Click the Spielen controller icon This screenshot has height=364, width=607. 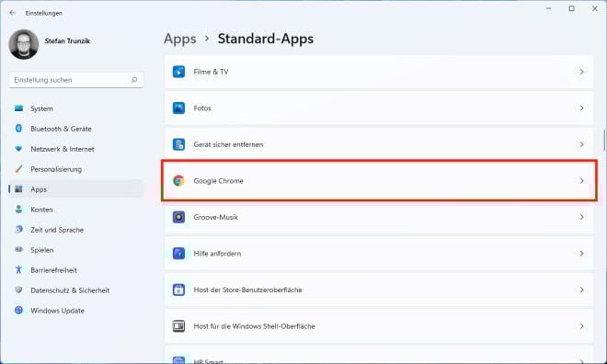tap(18, 249)
